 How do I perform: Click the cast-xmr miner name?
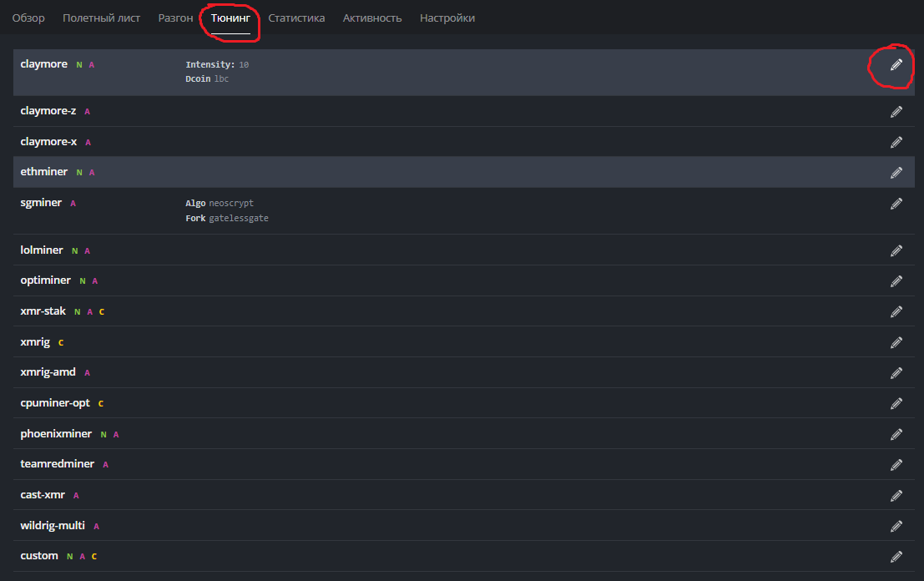[x=43, y=494]
